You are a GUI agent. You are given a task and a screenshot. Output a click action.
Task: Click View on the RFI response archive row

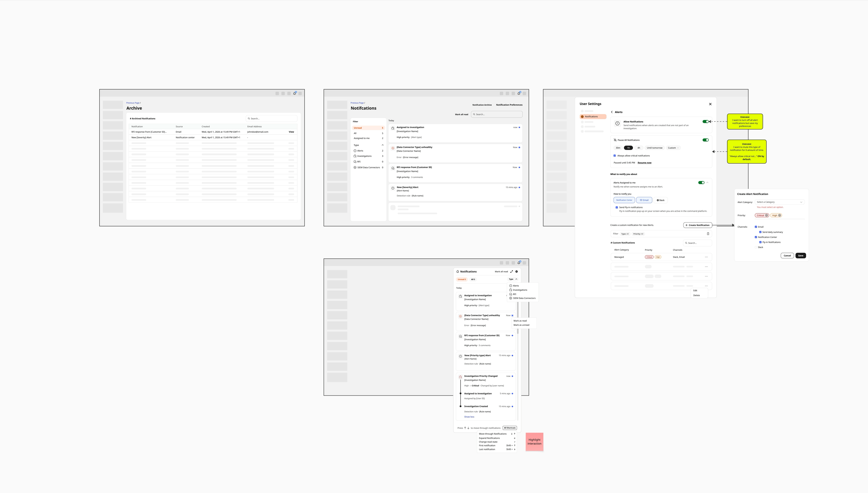point(291,132)
